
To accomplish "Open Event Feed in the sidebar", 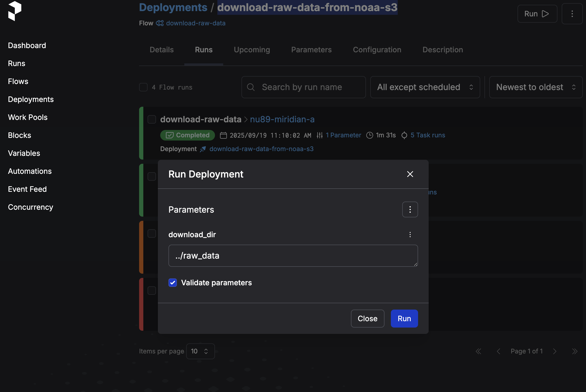I will pyautogui.click(x=27, y=189).
